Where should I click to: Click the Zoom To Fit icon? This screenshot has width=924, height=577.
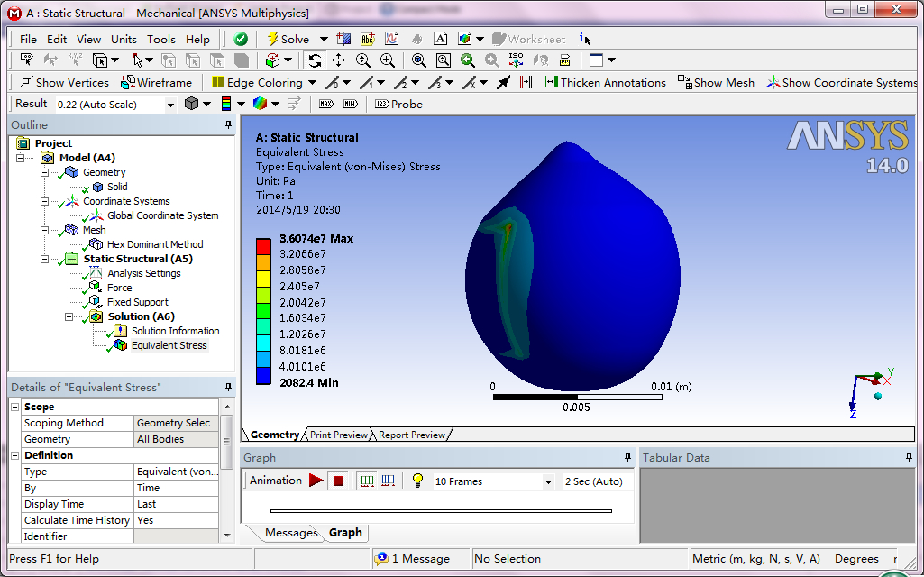[419, 60]
